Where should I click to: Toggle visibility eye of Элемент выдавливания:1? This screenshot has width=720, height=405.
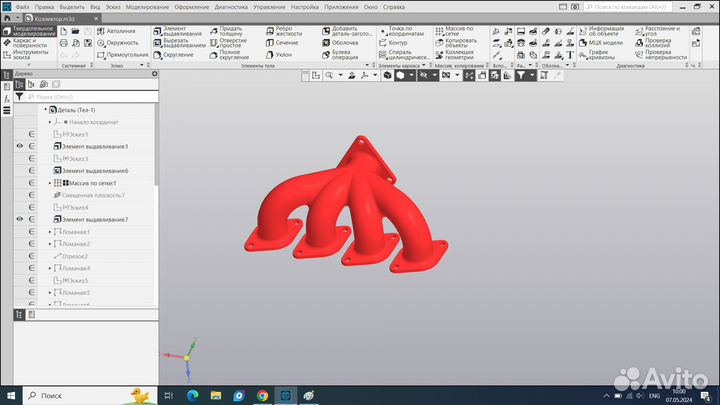(x=19, y=146)
